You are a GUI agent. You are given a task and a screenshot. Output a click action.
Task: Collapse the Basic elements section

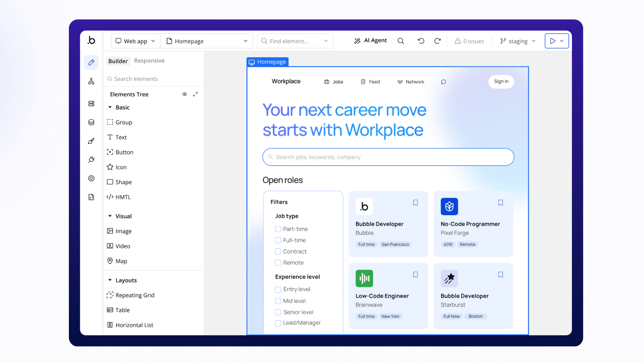tap(110, 107)
